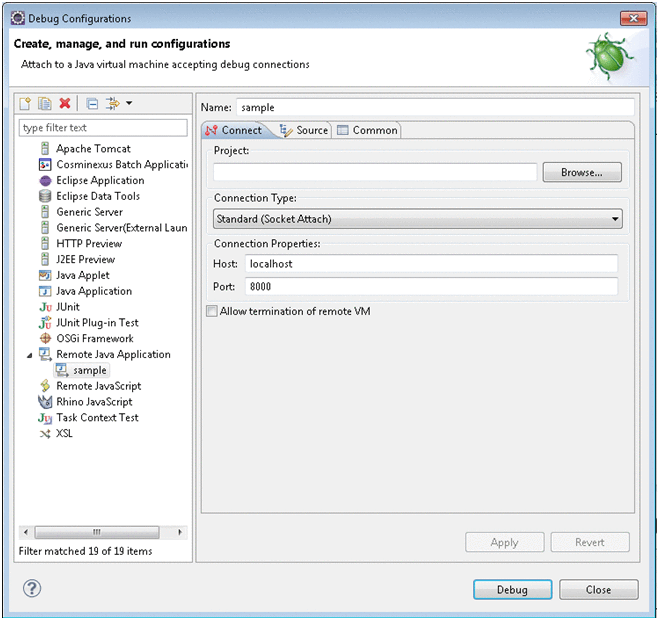Switch to the Source tab

tap(304, 131)
